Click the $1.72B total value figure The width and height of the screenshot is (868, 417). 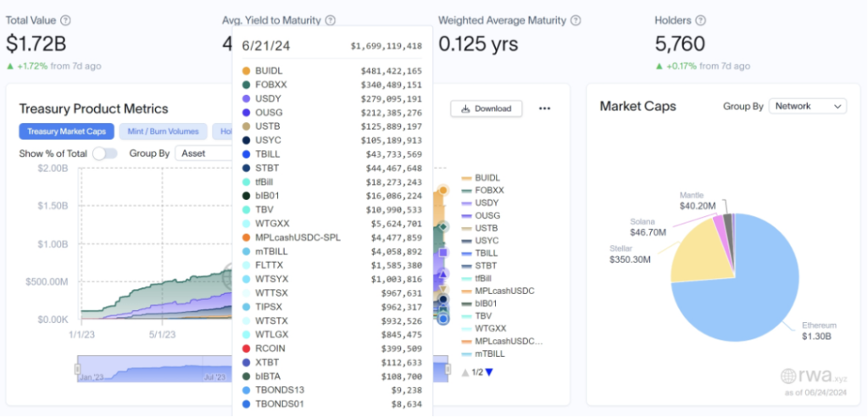pos(36,43)
